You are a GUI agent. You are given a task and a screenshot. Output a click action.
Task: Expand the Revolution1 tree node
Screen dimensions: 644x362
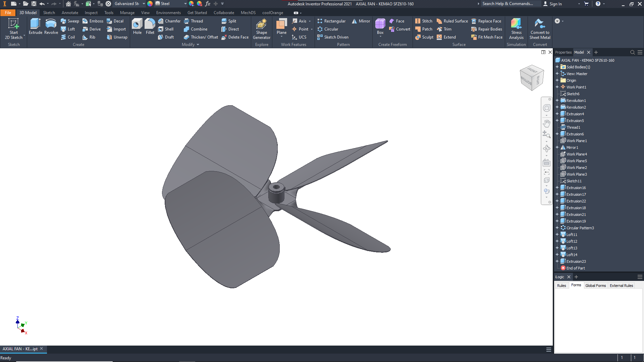click(x=557, y=101)
